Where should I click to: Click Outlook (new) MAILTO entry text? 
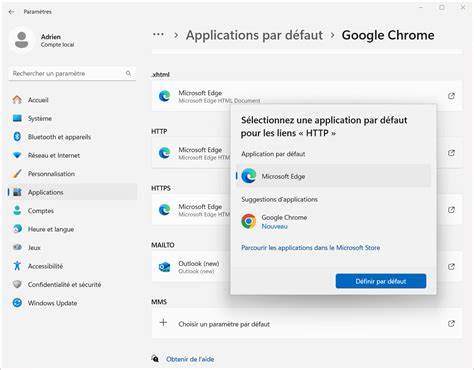coord(199,263)
